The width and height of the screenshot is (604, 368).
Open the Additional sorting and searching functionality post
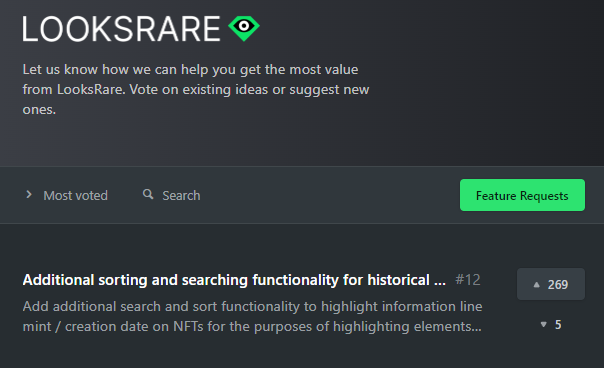[234, 280]
